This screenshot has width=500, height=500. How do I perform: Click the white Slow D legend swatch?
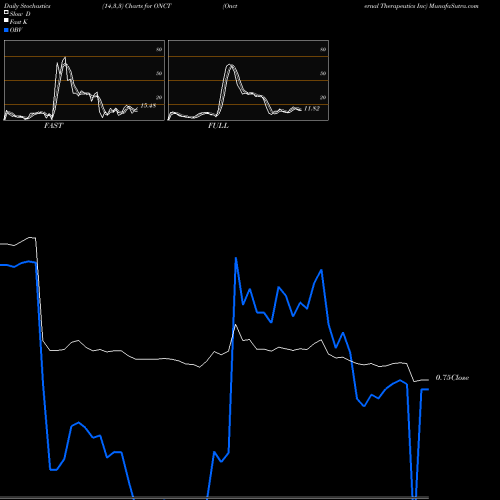point(6,13)
